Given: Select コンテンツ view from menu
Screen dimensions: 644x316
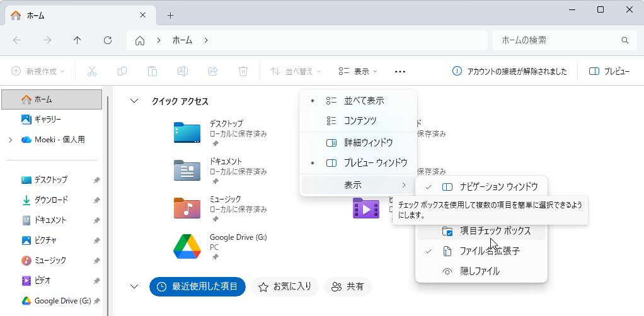Looking at the screenshot, I should [360, 121].
